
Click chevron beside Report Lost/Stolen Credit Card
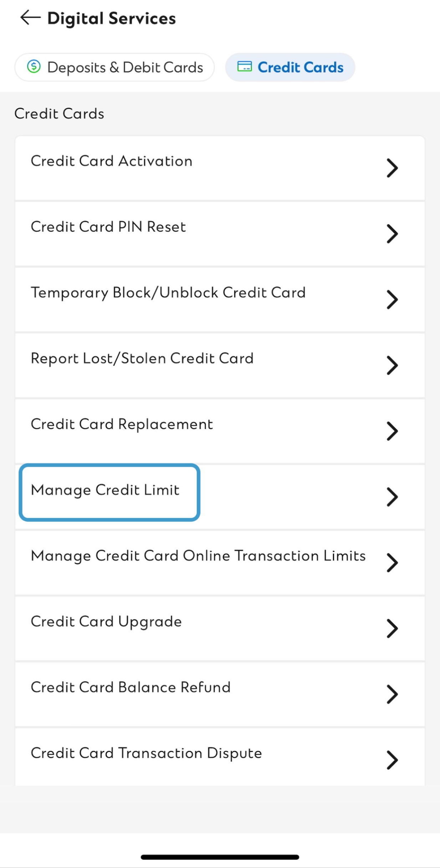coord(392,365)
